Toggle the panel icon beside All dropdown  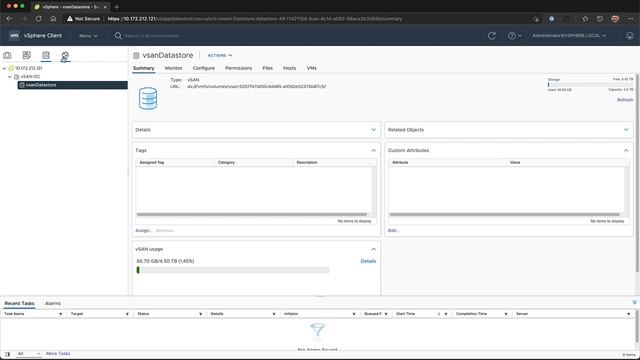pyautogui.click(x=7, y=354)
